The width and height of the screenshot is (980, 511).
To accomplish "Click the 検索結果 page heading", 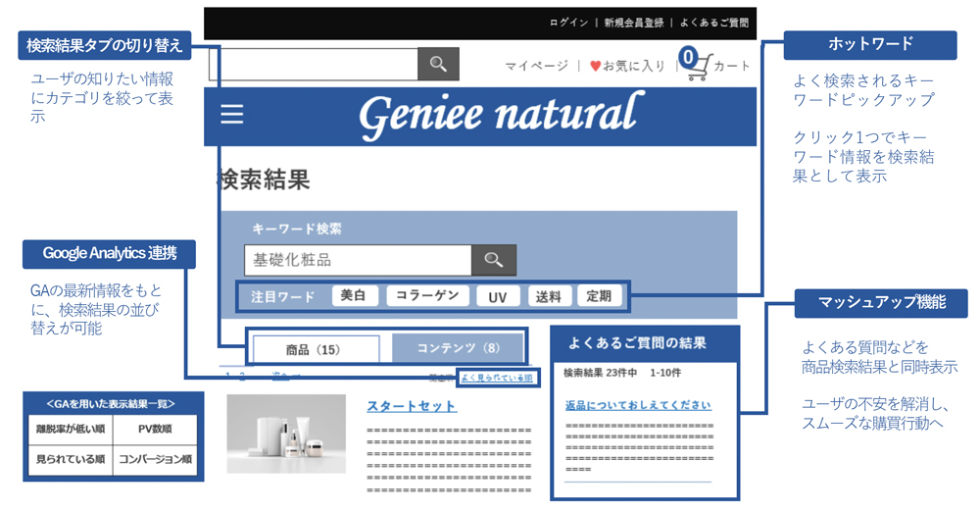I will (x=264, y=180).
